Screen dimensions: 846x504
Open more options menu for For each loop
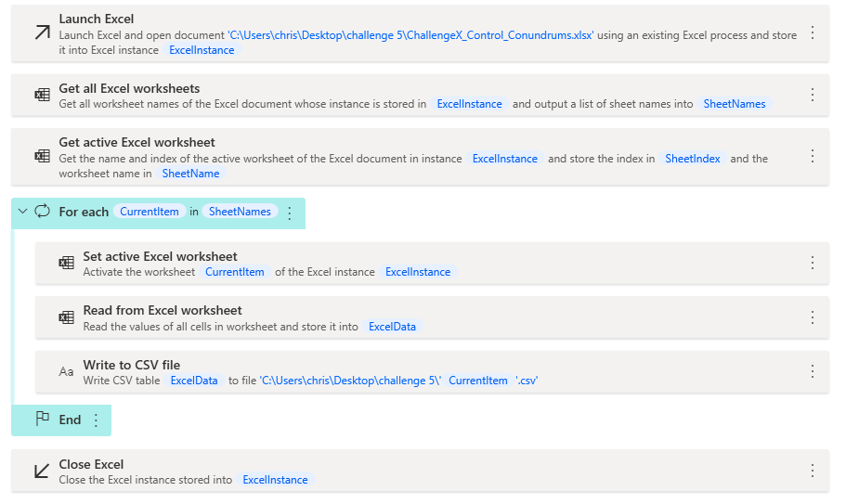coord(289,213)
